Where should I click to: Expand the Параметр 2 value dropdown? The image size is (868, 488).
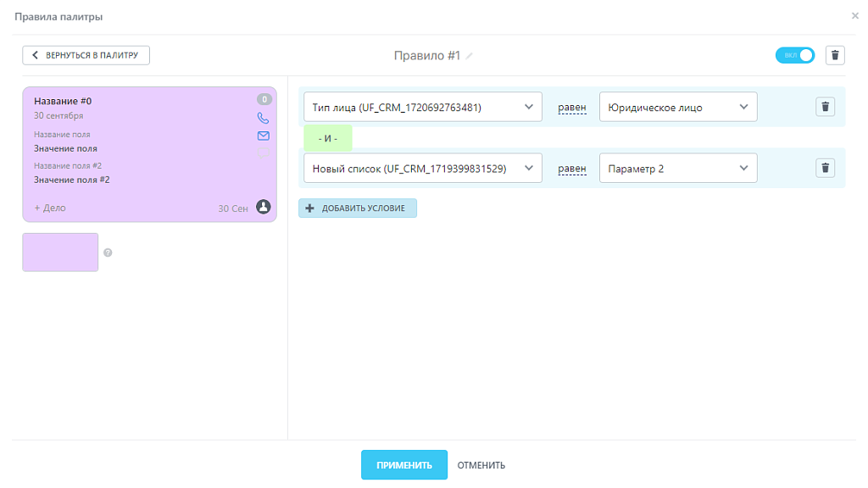pos(677,168)
